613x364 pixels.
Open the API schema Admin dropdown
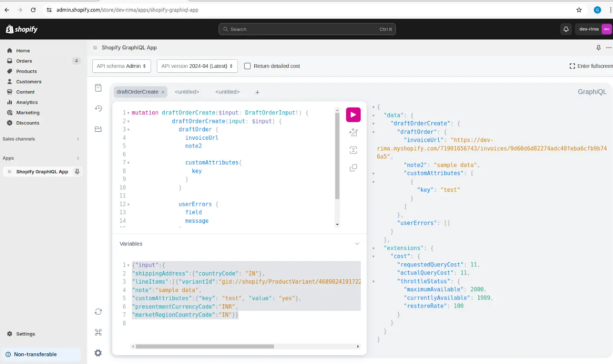click(121, 66)
